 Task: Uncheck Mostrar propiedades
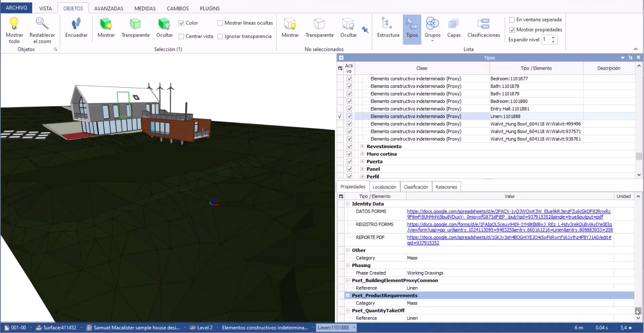point(512,29)
